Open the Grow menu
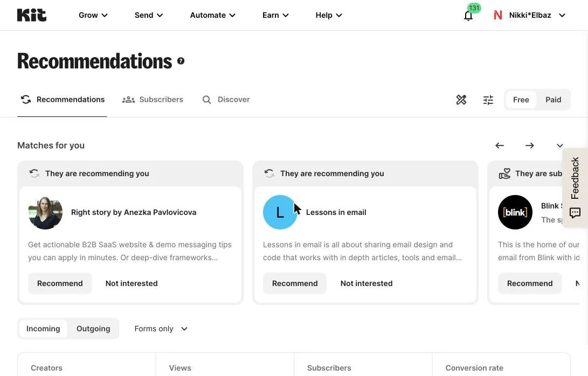 [x=93, y=16]
